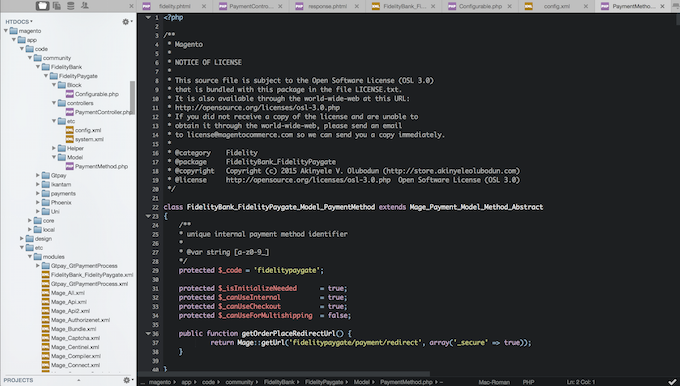Select Mage_Connect.xml in the file tree
The image size is (680, 386).
75,365
